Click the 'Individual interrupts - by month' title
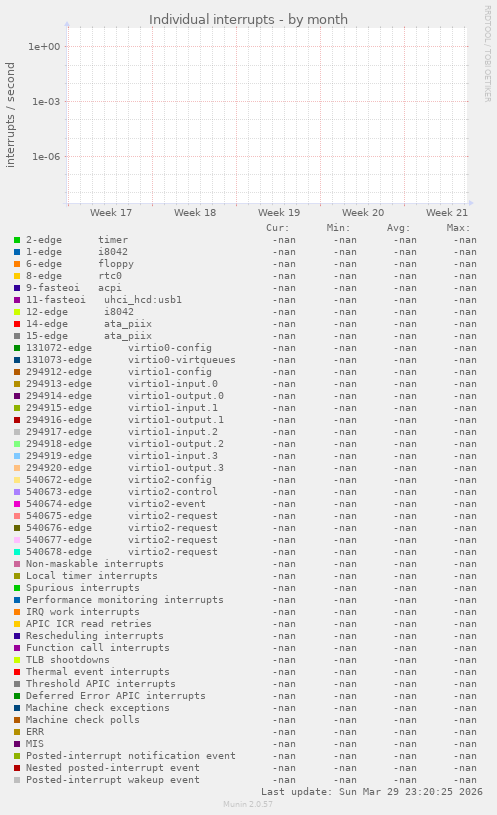This screenshot has width=497, height=815. [248, 19]
